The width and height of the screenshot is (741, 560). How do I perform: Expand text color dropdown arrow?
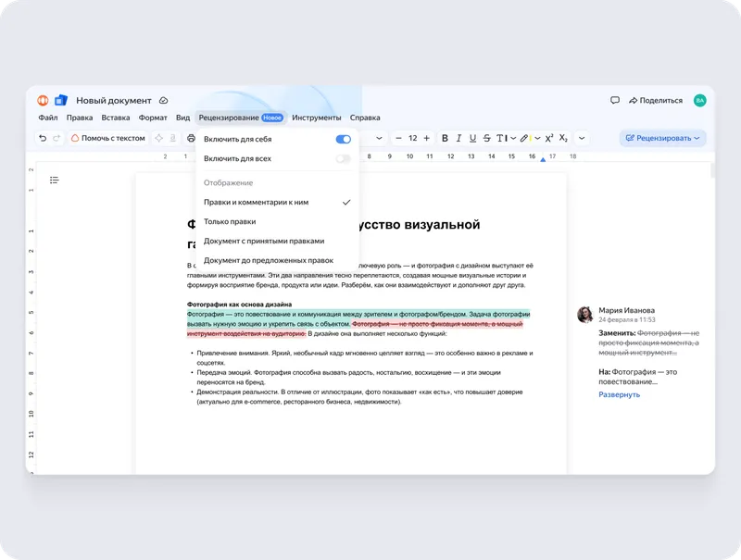(513, 138)
